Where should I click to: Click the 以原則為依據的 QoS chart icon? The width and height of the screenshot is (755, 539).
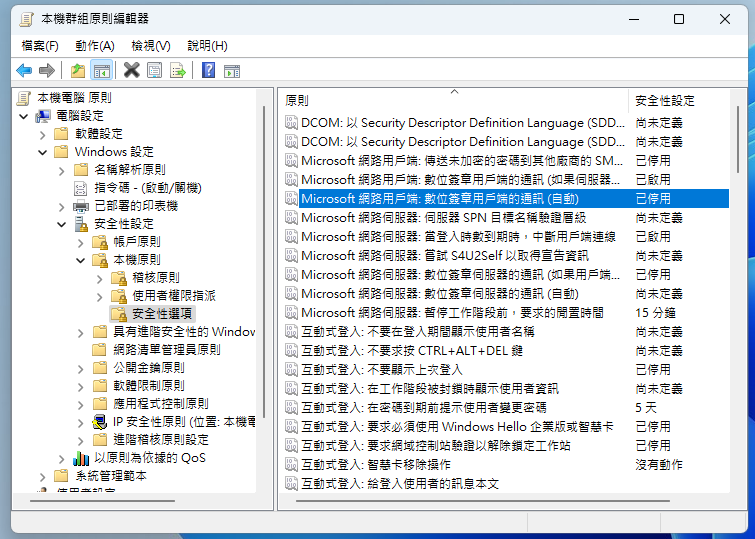(81, 458)
